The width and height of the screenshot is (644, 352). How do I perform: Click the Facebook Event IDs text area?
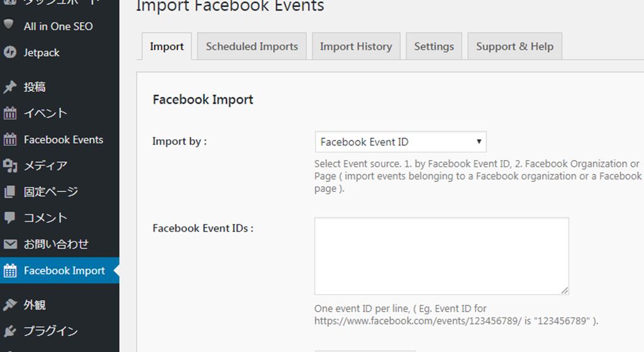441,256
